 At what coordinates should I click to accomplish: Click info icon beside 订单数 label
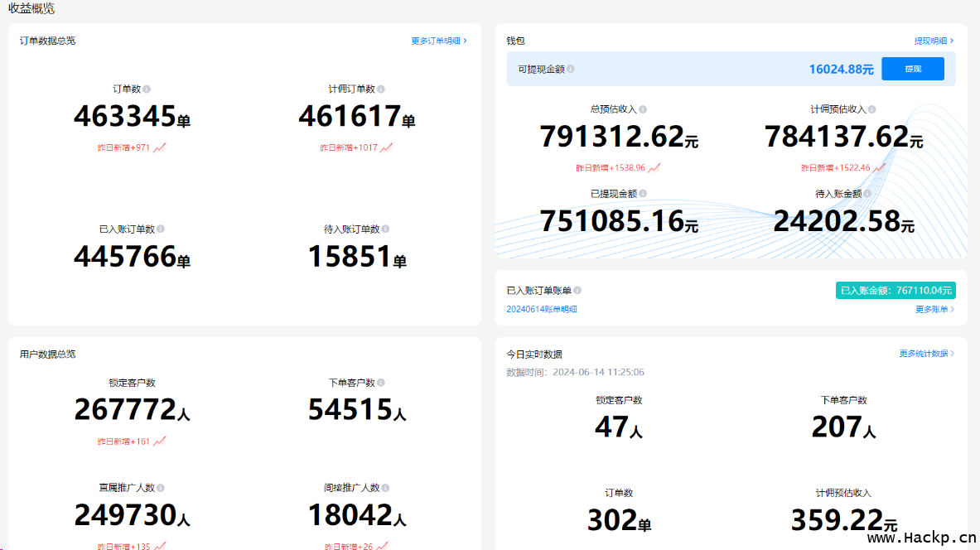(147, 89)
